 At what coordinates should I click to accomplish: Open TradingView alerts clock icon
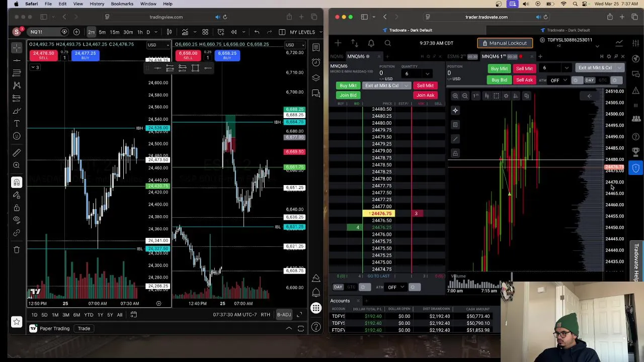[316, 62]
